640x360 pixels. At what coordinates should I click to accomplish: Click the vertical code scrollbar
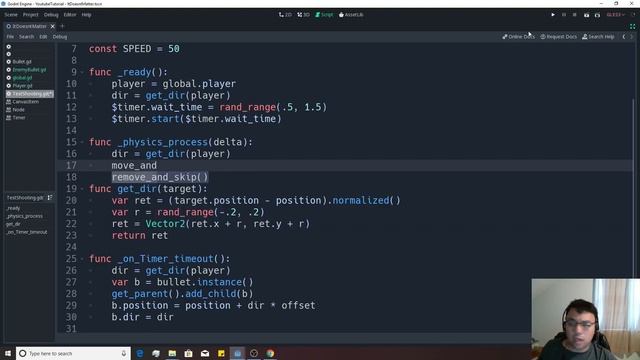pos(634,188)
